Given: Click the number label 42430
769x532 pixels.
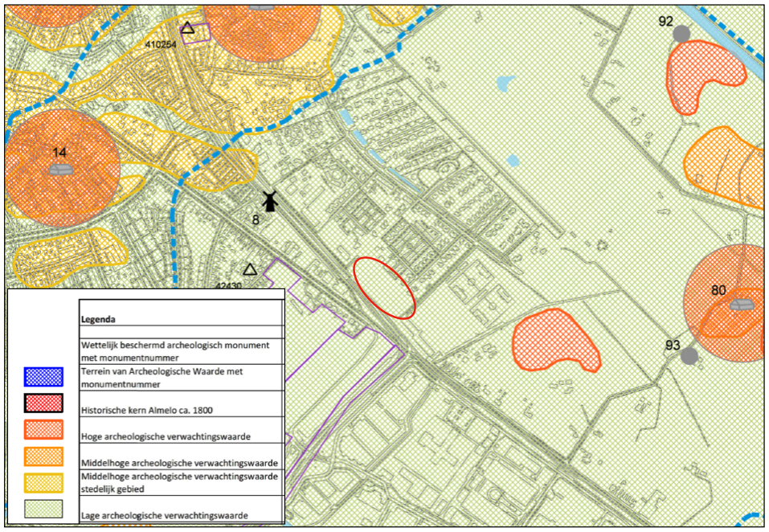Looking at the screenshot, I should (228, 285).
